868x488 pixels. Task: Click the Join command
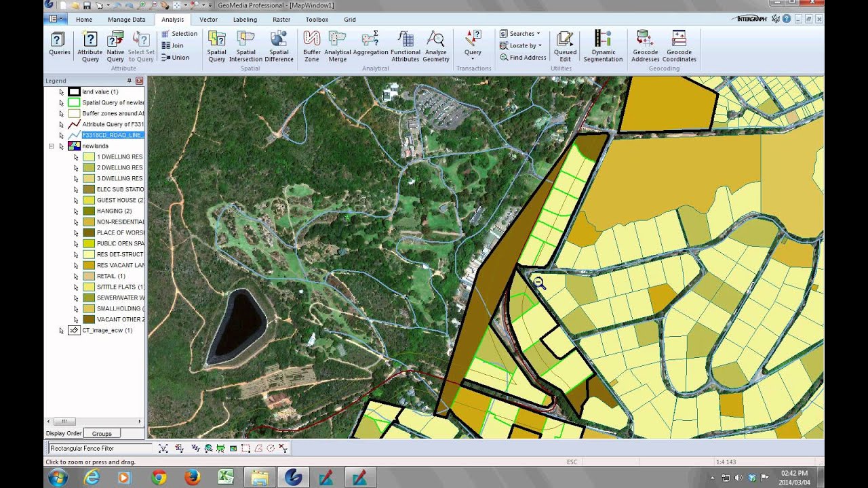coord(172,45)
